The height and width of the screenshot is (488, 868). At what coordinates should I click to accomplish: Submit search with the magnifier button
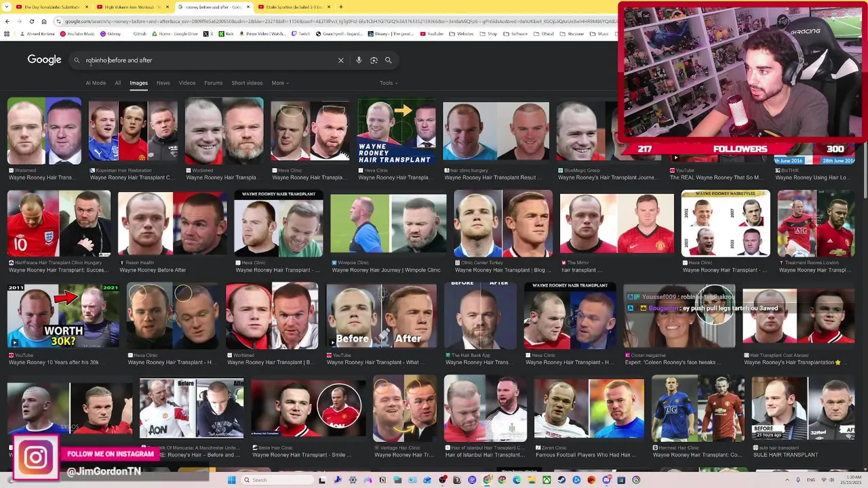click(389, 60)
